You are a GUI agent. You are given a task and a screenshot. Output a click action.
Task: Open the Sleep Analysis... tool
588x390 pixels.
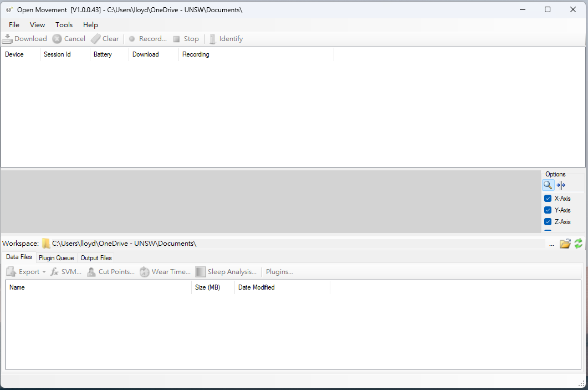pos(226,272)
